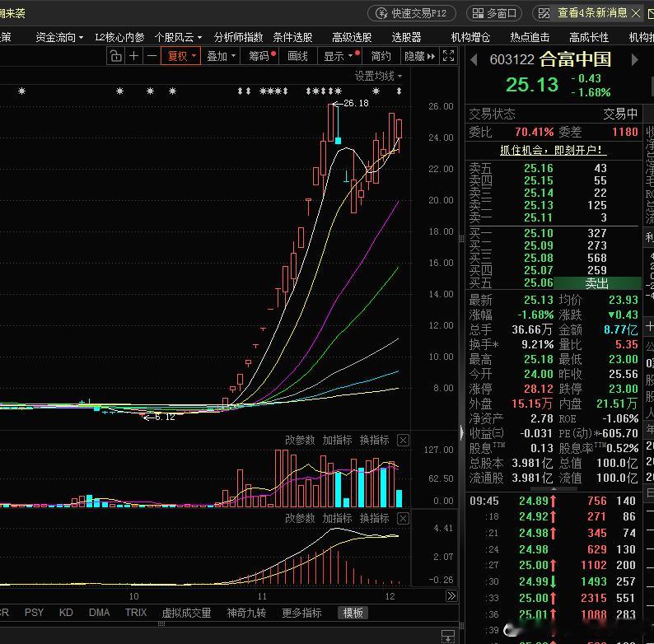Screen dimensions: 654x644
Task: Switch to 简约 simple mode
Action: click(x=381, y=56)
